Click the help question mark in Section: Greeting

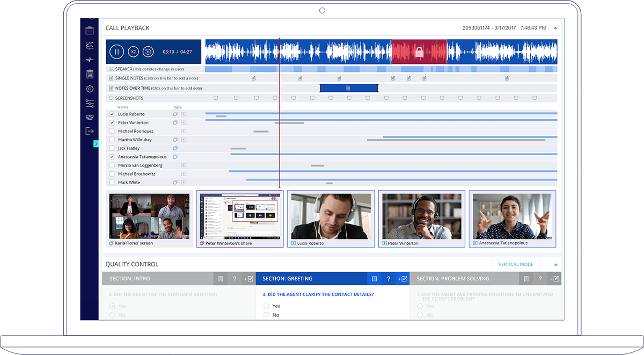click(388, 279)
